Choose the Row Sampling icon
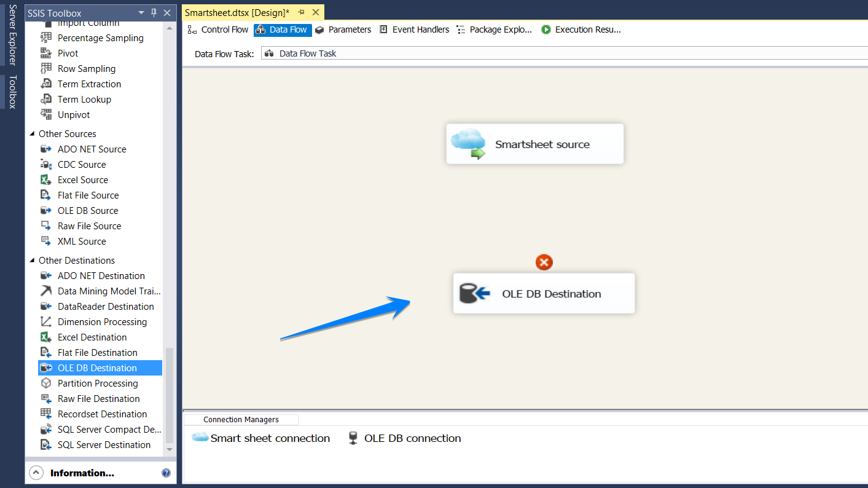This screenshot has width=868, height=488. pyautogui.click(x=46, y=68)
